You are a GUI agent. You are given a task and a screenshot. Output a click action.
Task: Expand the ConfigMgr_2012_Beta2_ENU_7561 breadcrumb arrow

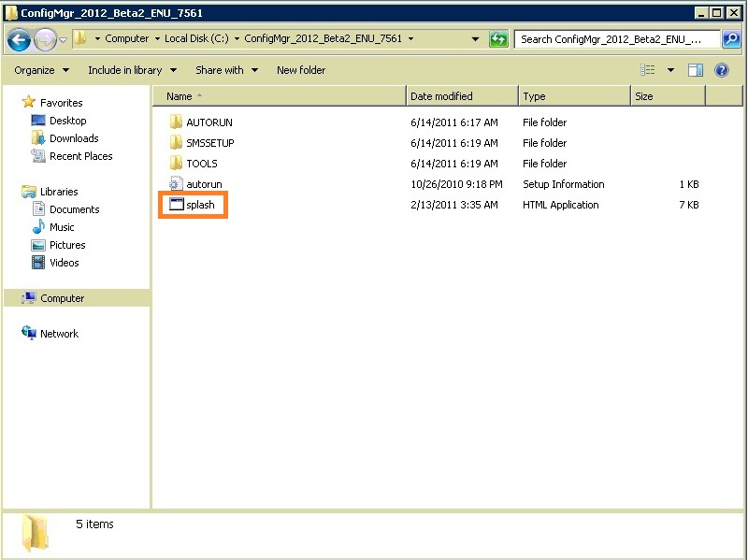[410, 38]
